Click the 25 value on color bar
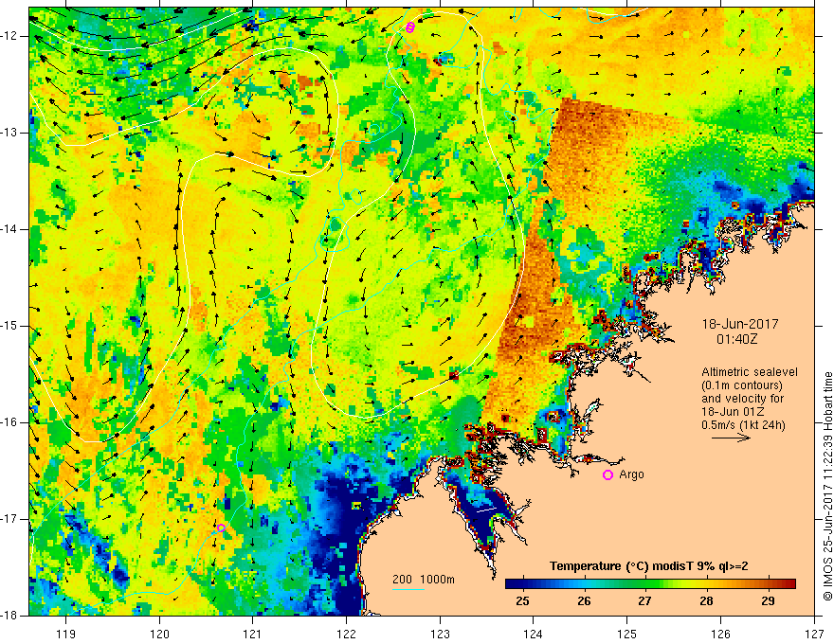Screen dimensions: 834x644 coord(523,601)
